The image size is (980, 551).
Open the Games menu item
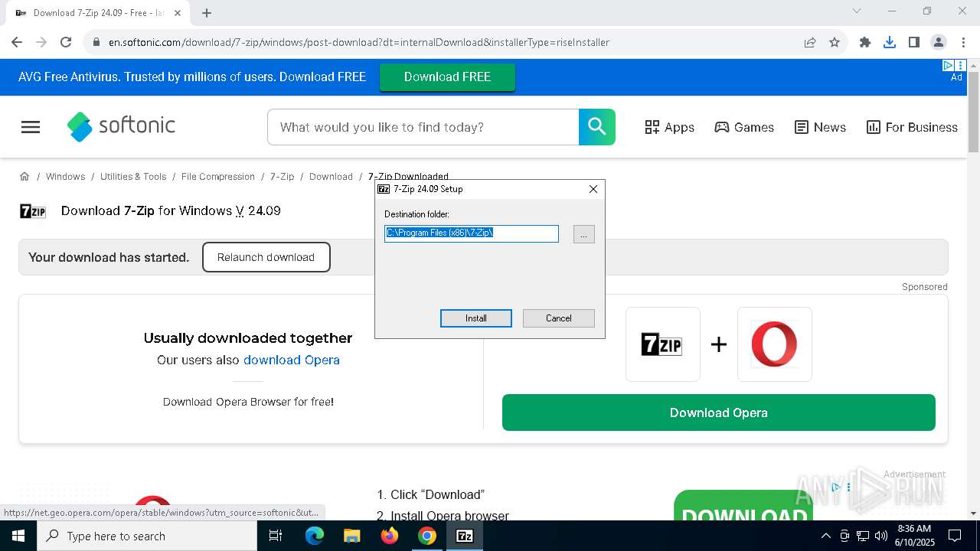[744, 127]
